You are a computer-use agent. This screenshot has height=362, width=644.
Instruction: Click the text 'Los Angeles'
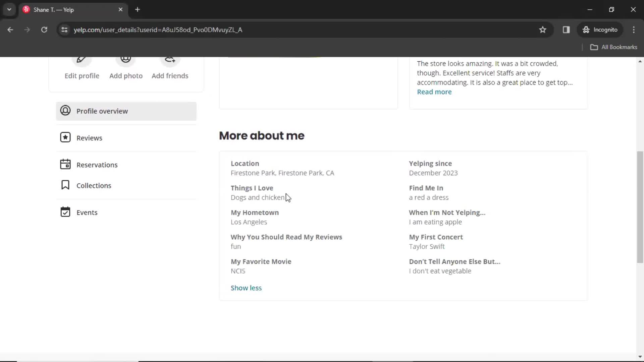249,222
